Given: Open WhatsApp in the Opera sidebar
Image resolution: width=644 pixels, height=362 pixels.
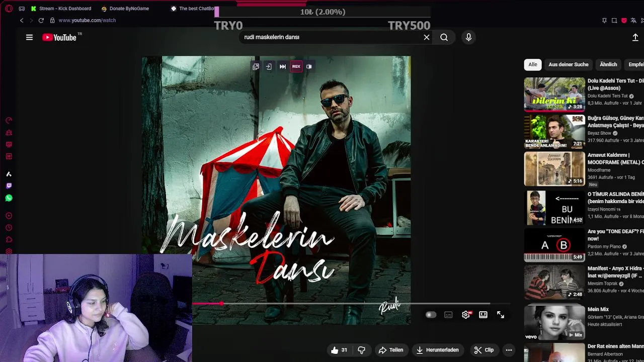Looking at the screenshot, I should 9,198.
